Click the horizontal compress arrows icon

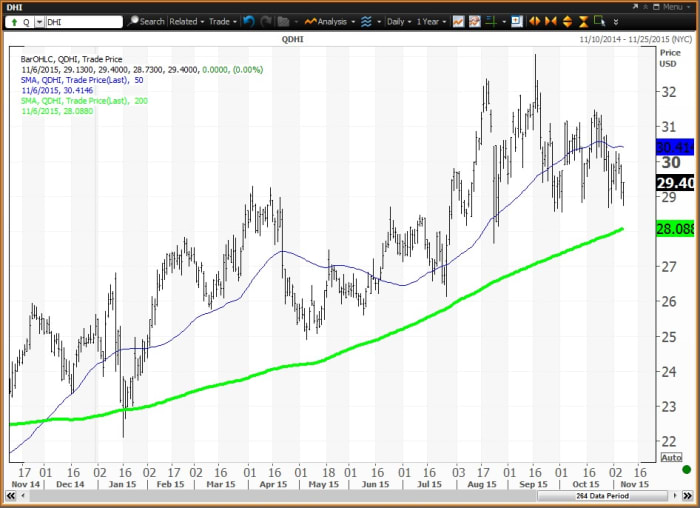(550, 21)
